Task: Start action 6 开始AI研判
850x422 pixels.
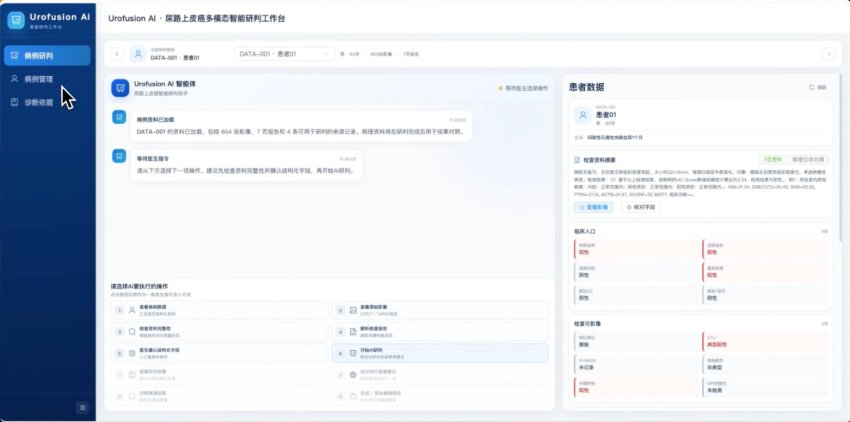Action: 440,353
